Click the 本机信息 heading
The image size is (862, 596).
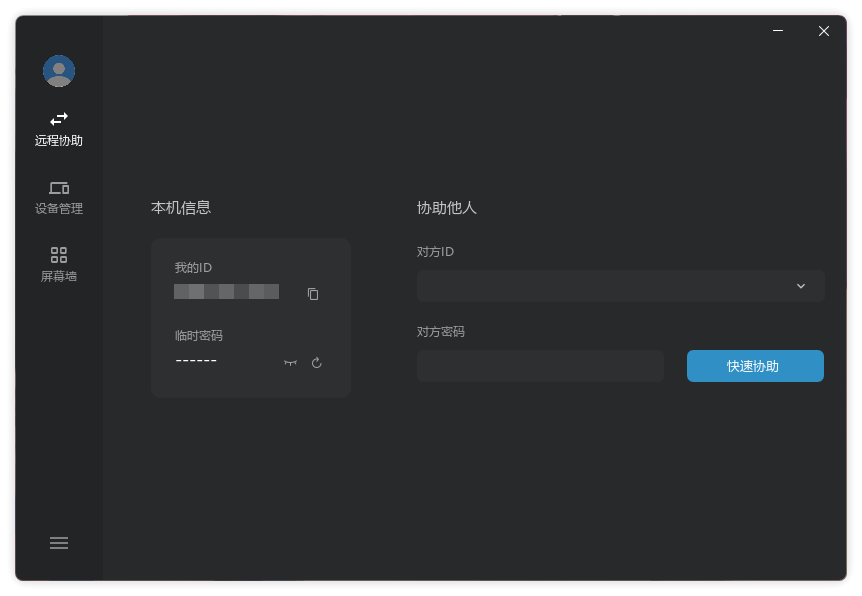point(181,208)
